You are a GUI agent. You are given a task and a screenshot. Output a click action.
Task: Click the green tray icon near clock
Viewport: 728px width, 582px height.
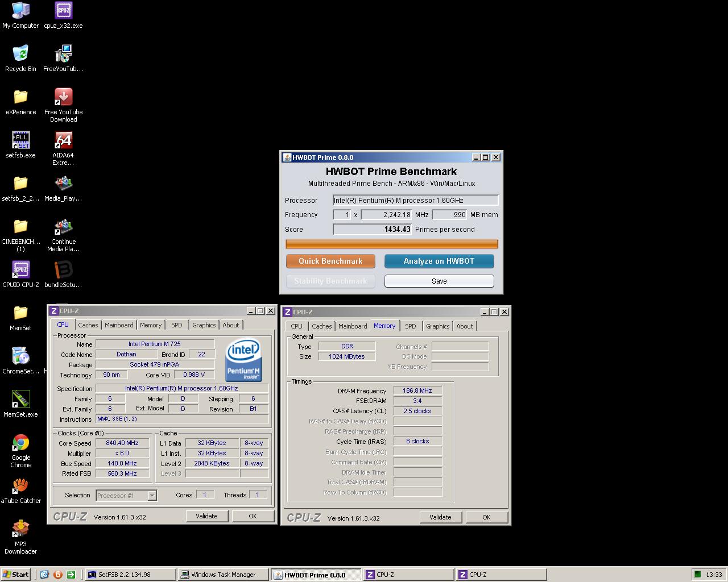697,574
